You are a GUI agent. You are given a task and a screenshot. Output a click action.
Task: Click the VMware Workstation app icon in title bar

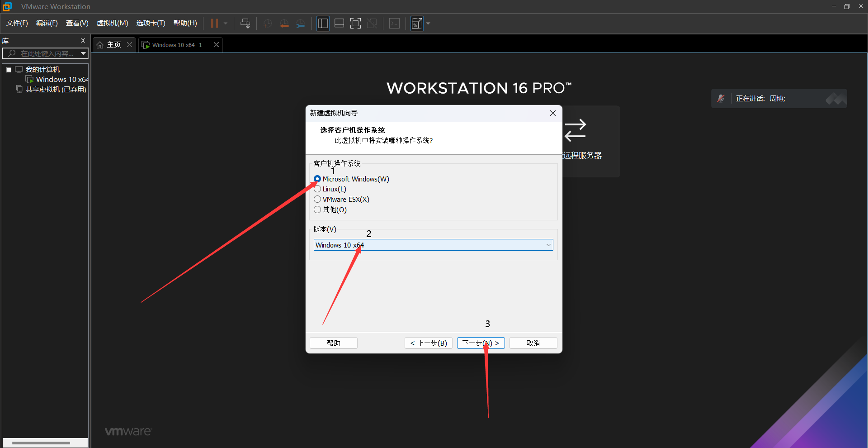pos(7,6)
